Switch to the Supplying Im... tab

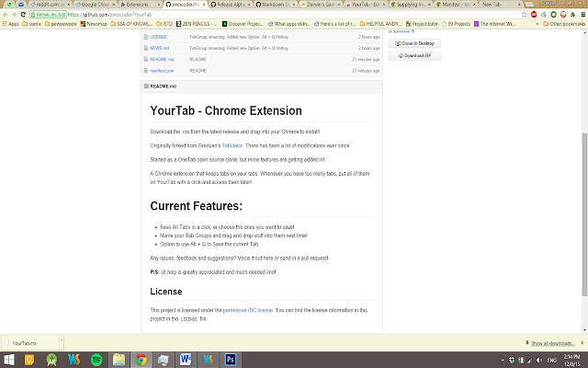(411, 5)
